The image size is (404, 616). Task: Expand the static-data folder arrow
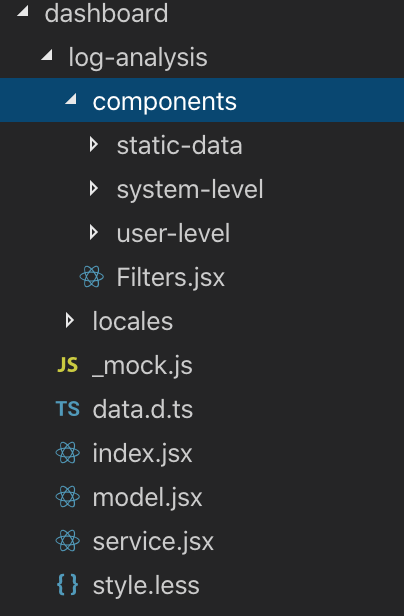click(x=93, y=145)
